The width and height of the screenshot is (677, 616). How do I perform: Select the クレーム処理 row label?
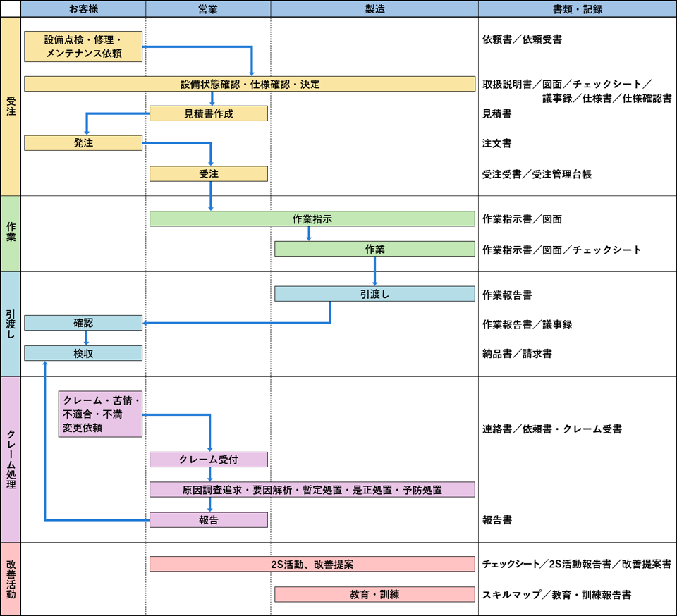click(x=11, y=460)
